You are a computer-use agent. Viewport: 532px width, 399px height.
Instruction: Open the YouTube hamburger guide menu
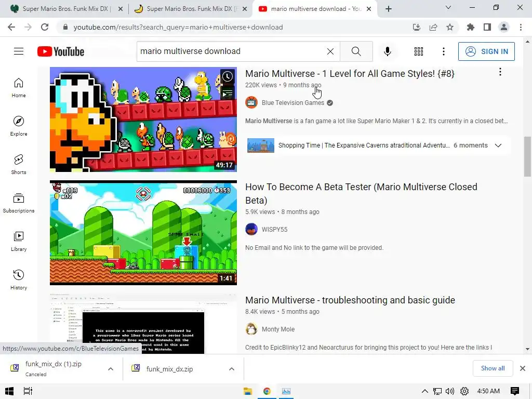click(x=19, y=51)
